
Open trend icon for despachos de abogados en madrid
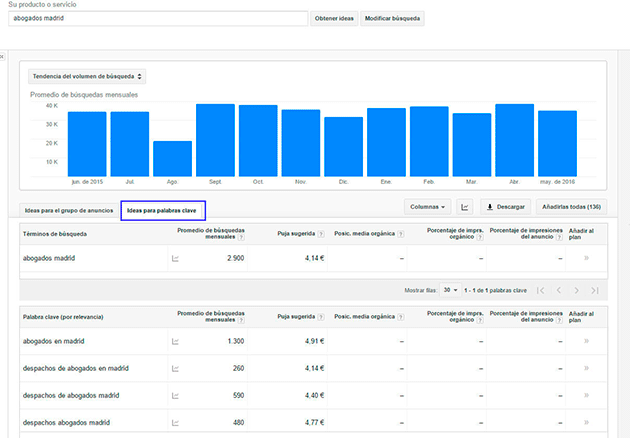tap(175, 368)
